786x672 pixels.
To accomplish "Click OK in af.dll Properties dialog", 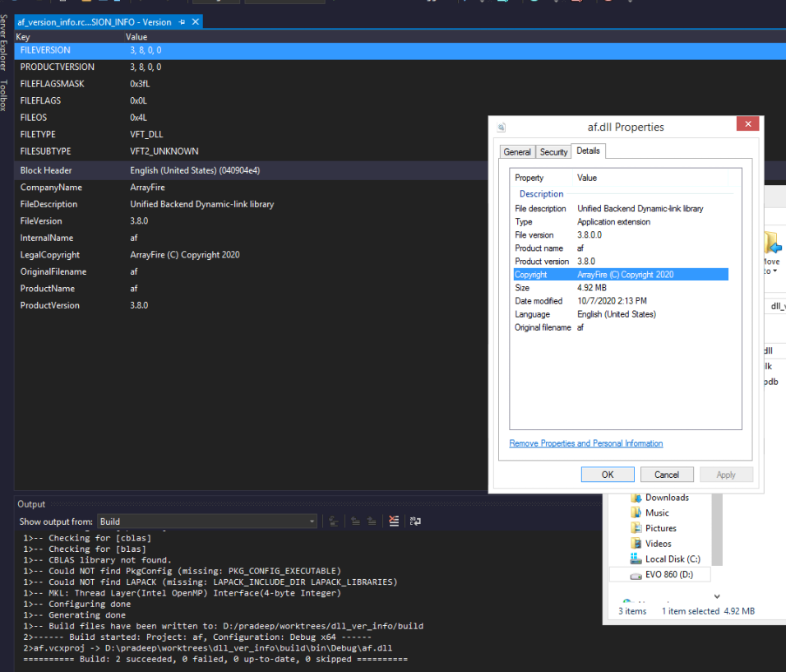I will [608, 475].
